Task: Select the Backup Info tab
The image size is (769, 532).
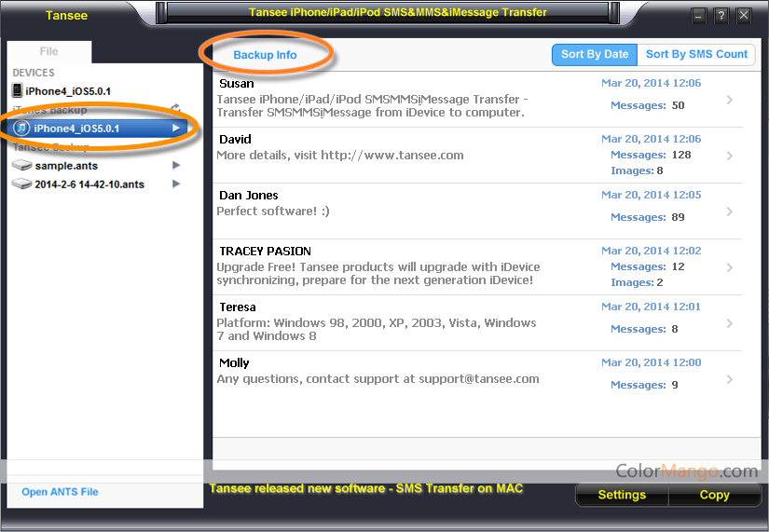Action: [x=265, y=55]
